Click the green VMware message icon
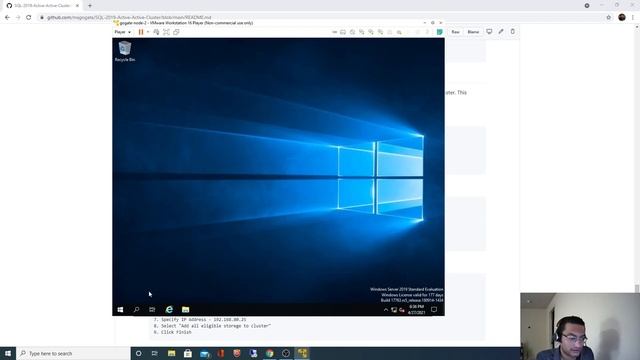 440,32
